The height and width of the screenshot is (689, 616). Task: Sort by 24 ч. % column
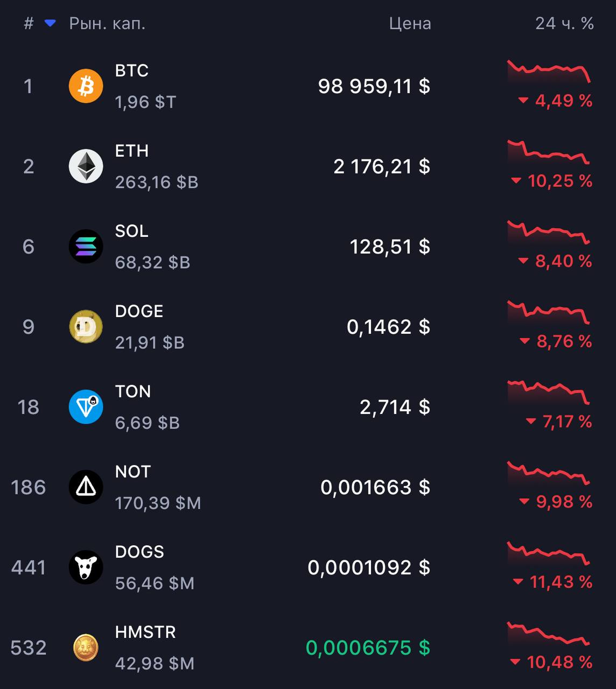[x=564, y=23]
